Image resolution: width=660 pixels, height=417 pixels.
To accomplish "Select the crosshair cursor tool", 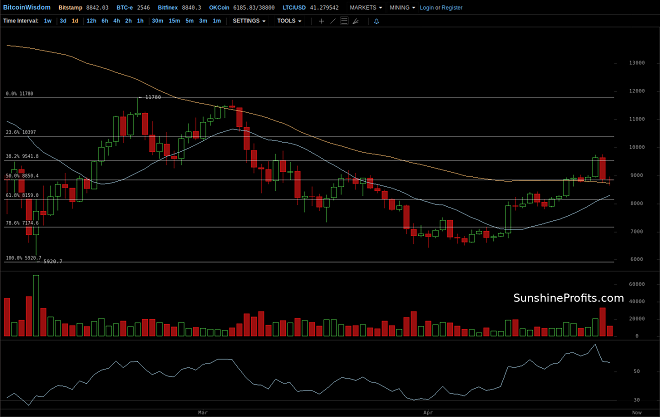I will (321, 21).
